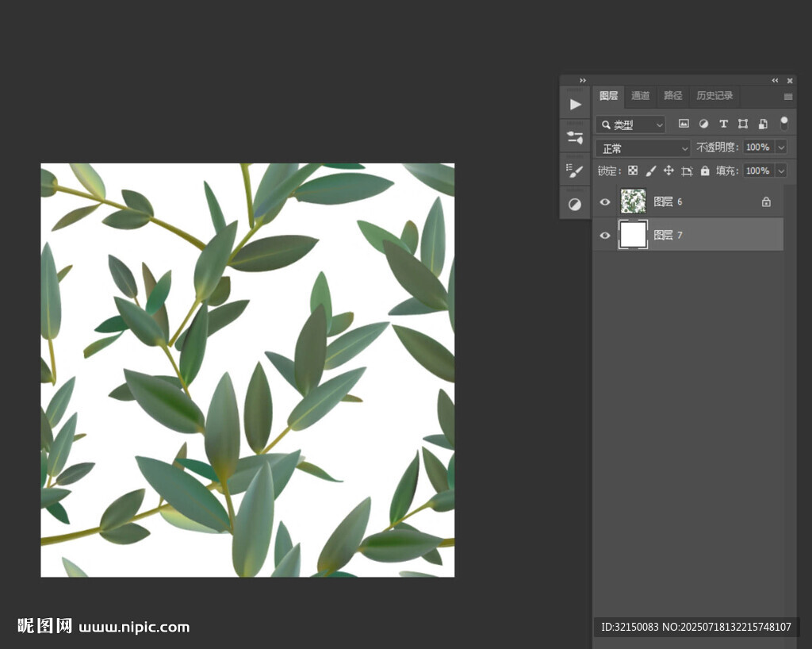Open the Adjustments panel icon
Viewport: 812px width, 649px height.
[575, 204]
